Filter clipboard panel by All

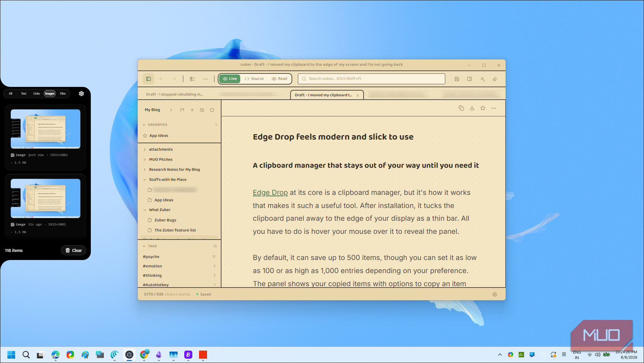(x=10, y=94)
